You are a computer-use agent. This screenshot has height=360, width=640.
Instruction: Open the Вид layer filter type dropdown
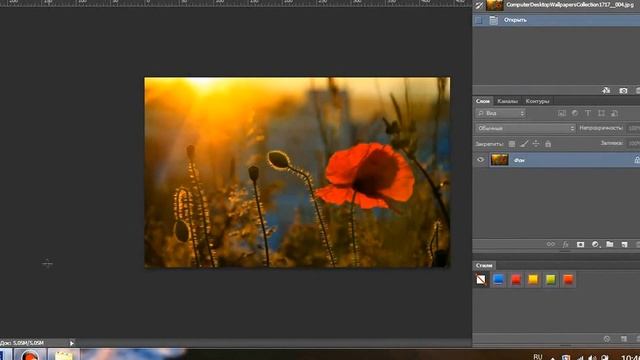tap(501, 113)
